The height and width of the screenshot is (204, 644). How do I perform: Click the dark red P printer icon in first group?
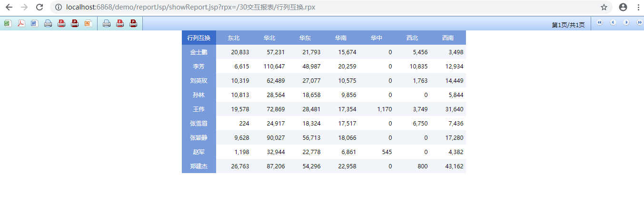[x=75, y=23]
